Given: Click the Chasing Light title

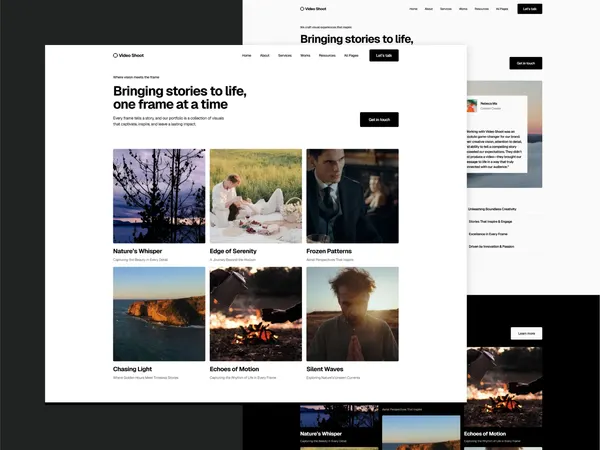Looking at the screenshot, I should (x=132, y=369).
